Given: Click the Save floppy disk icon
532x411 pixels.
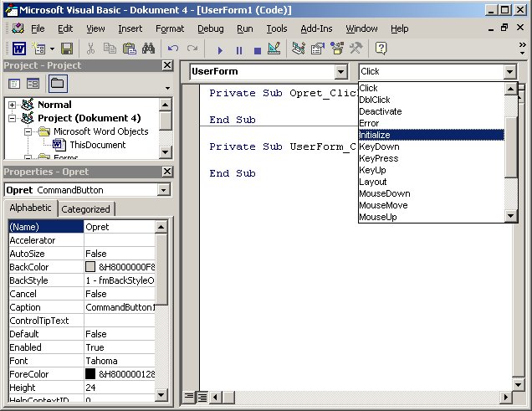Looking at the screenshot, I should 67,49.
